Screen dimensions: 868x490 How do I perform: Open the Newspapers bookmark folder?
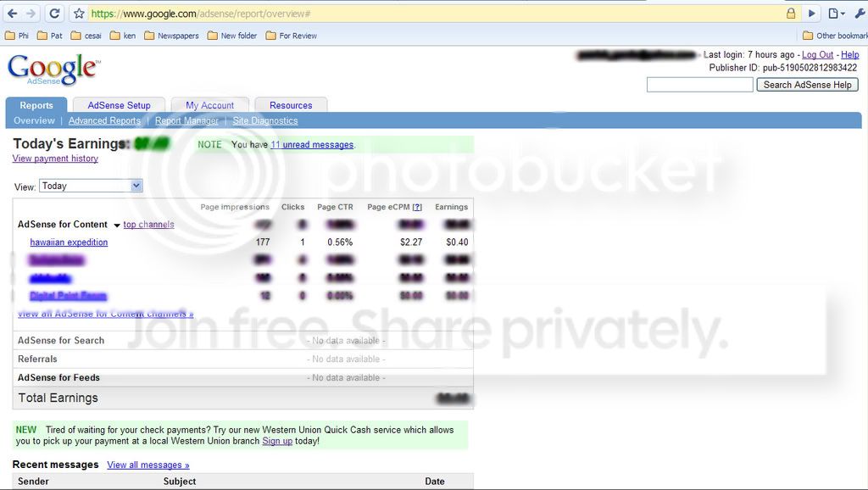point(171,36)
